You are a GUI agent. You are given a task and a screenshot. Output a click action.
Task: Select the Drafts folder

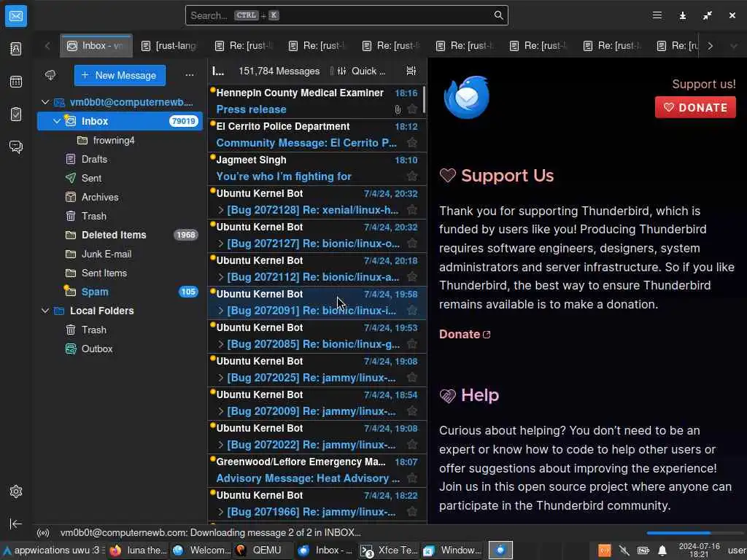(120, 159)
